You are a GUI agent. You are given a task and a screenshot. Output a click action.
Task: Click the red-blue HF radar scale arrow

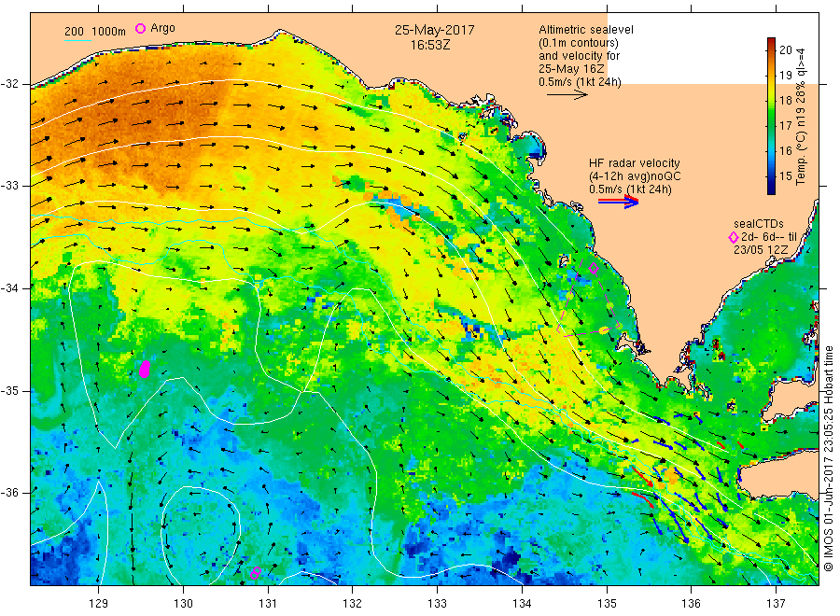pos(618,202)
